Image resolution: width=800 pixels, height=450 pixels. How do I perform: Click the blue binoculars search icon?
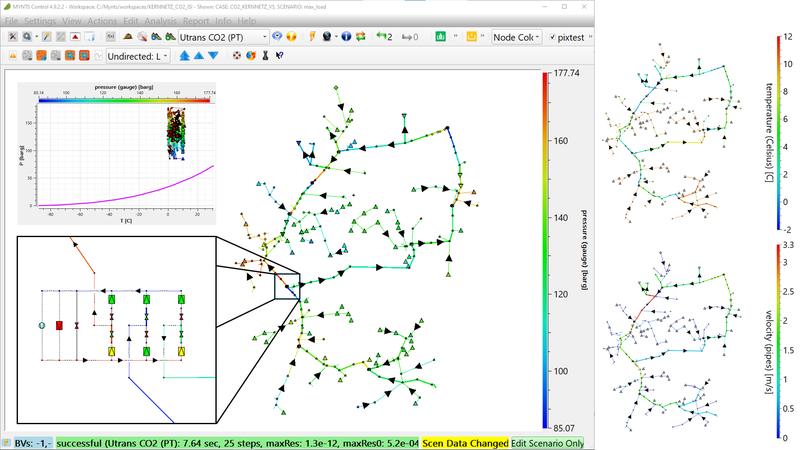156,37
